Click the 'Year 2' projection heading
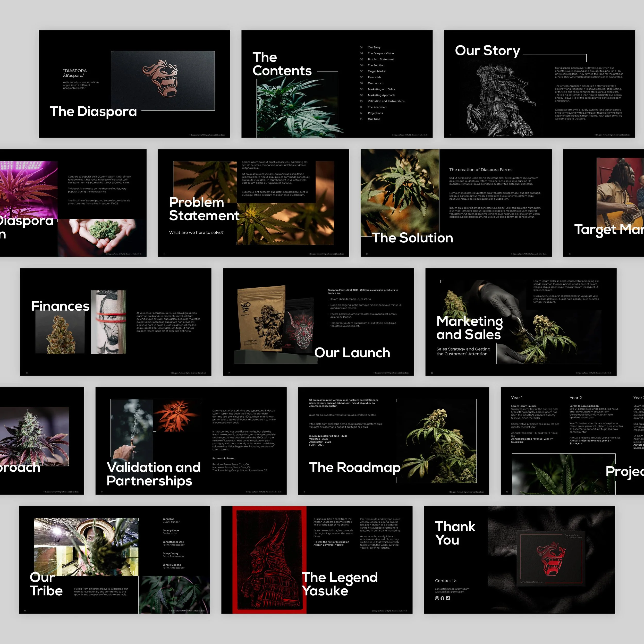644x644 pixels. (x=575, y=398)
